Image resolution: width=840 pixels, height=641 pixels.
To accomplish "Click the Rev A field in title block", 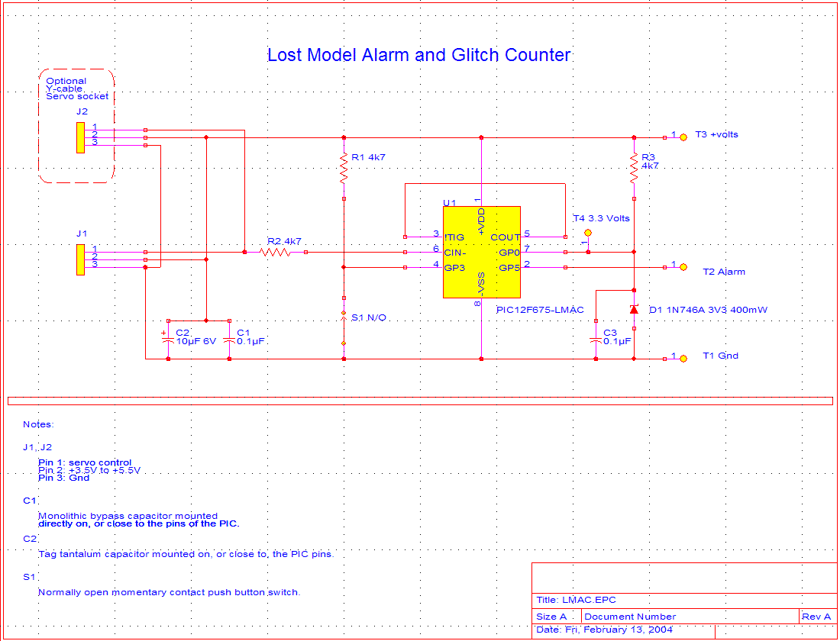I will pos(817,617).
